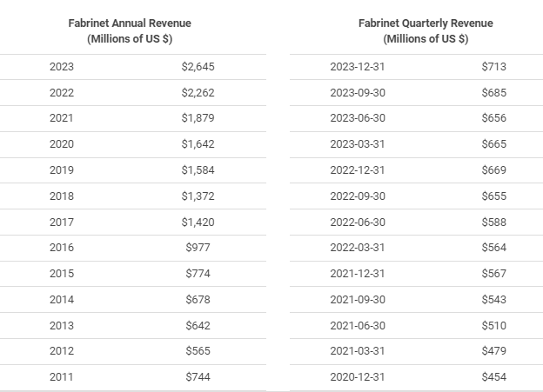
Task: Select the 2021-03-31 quarter date
Action: pyautogui.click(x=358, y=351)
